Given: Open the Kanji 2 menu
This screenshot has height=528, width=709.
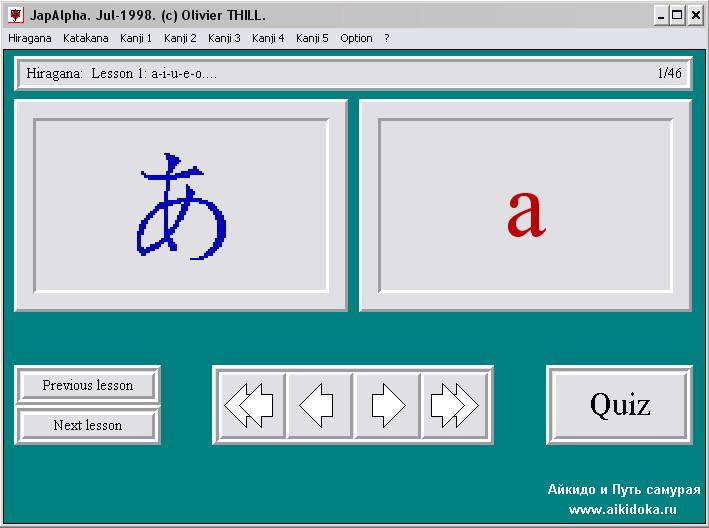Looking at the screenshot, I should coord(180,38).
